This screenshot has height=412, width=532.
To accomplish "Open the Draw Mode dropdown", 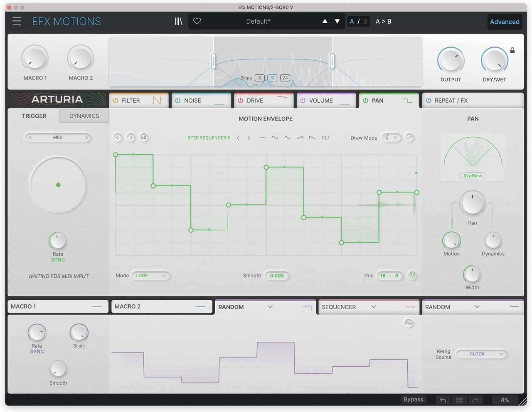I will coord(391,138).
